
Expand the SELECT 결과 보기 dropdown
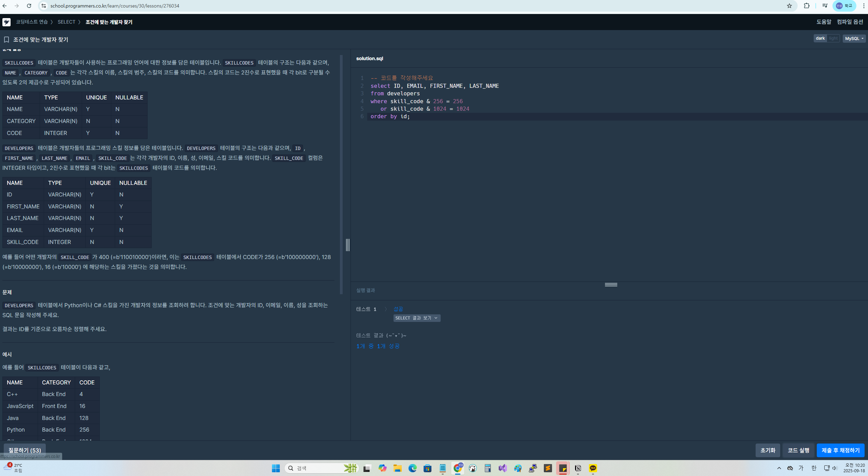click(x=416, y=318)
